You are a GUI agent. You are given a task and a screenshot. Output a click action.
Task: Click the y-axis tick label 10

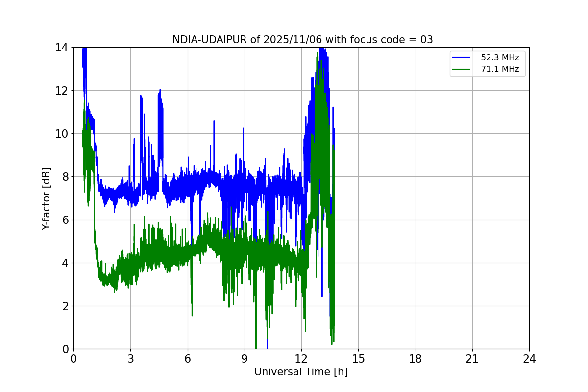pos(62,134)
